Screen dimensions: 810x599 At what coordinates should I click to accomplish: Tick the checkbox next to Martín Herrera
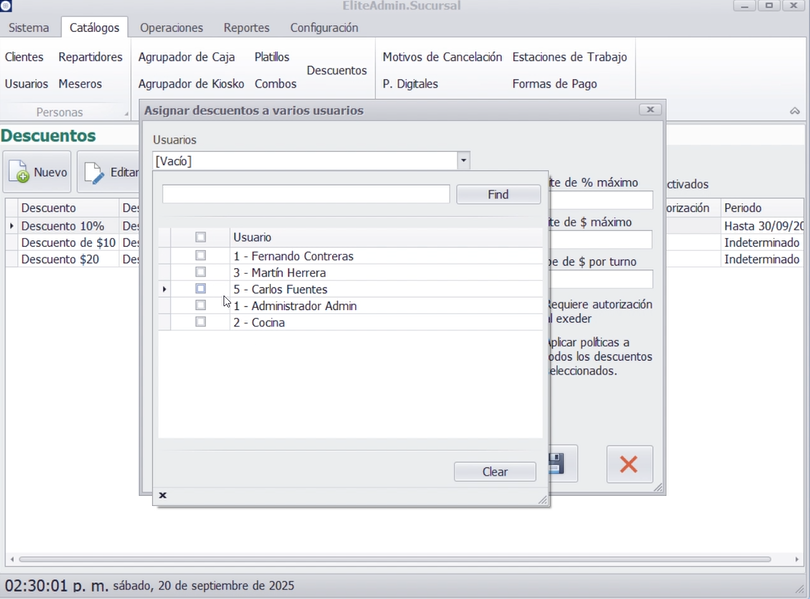(201, 272)
